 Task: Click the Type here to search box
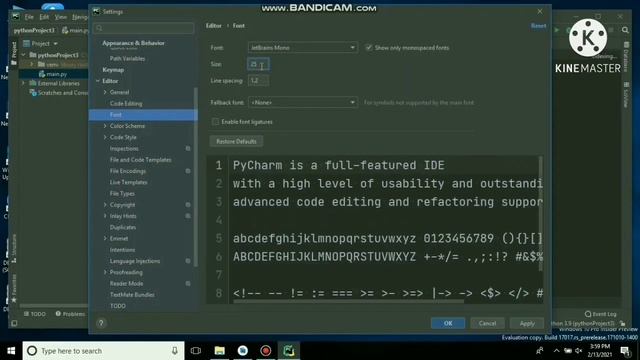click(x=104, y=351)
